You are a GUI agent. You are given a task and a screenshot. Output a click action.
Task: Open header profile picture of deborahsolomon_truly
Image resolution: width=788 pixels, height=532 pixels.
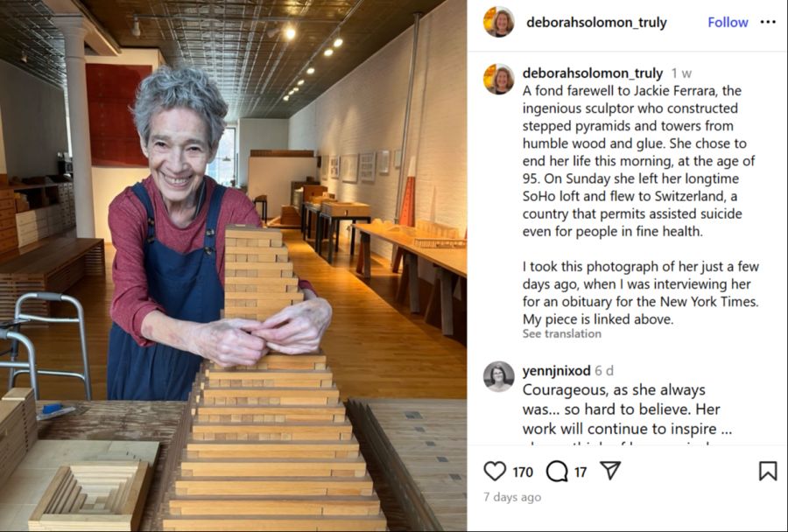(498, 22)
